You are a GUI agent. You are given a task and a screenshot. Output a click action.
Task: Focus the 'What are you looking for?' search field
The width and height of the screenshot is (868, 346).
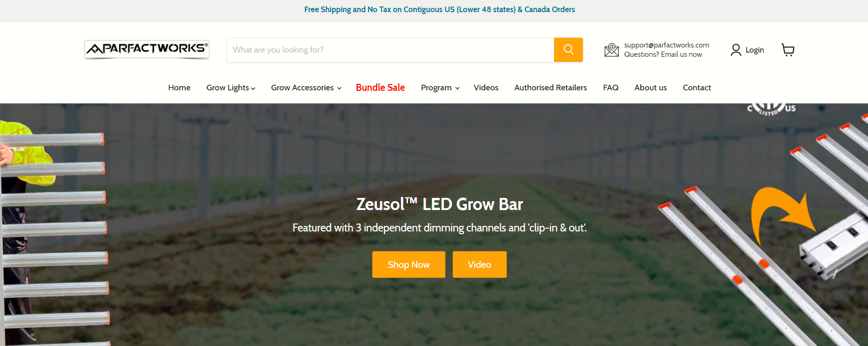click(x=390, y=50)
